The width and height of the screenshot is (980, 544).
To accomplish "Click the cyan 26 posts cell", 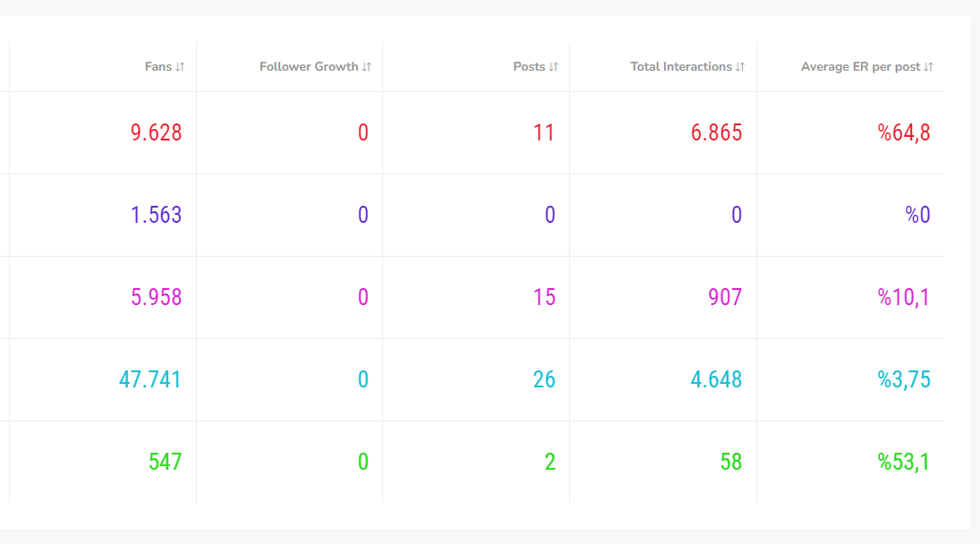I will click(544, 380).
